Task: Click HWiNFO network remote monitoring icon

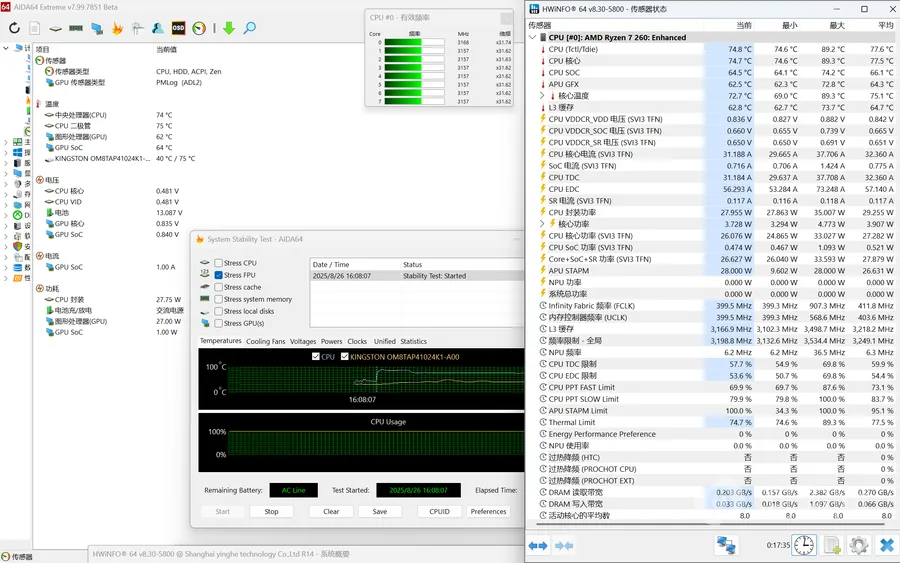Action: click(726, 545)
